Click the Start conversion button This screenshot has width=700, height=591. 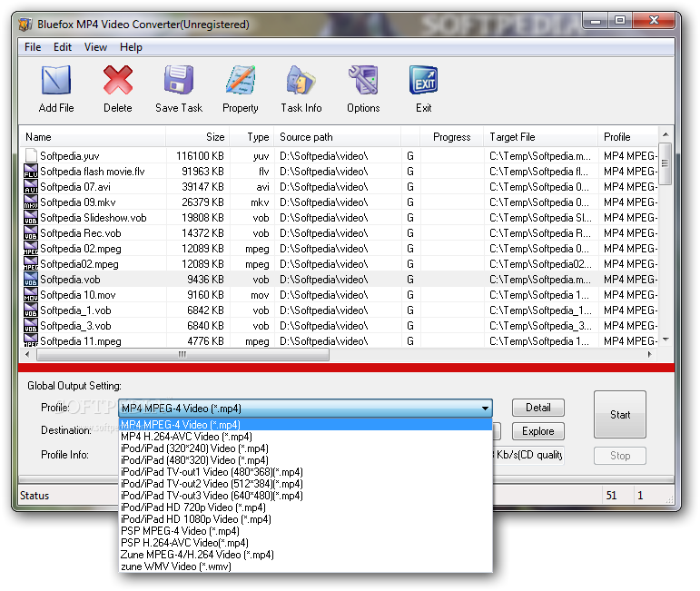tap(619, 415)
